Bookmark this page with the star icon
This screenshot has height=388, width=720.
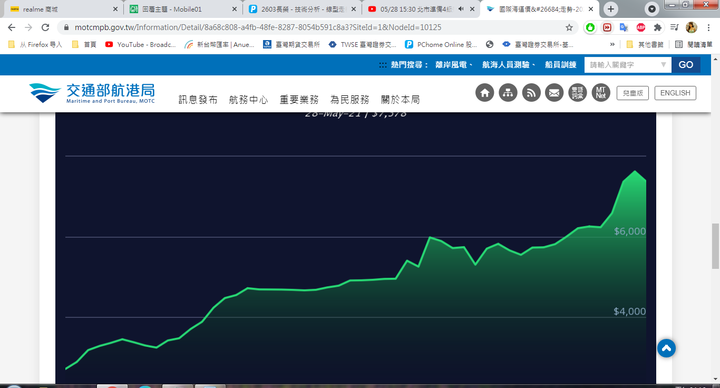point(569,28)
